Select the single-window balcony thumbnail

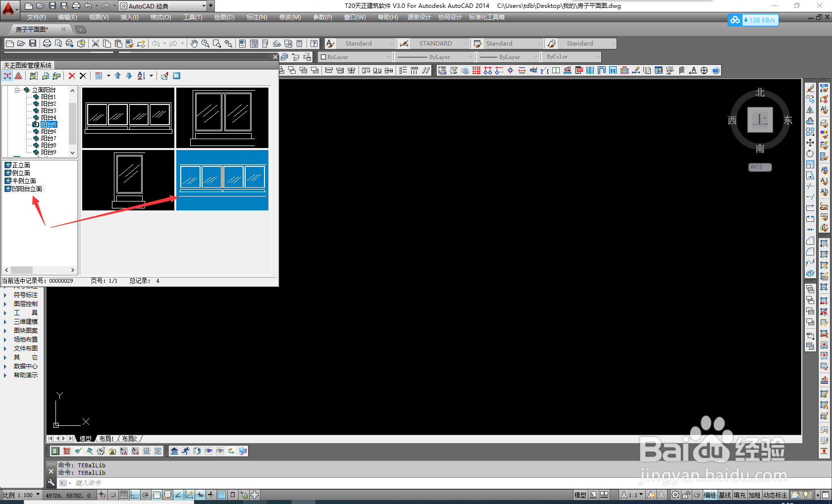click(x=128, y=180)
